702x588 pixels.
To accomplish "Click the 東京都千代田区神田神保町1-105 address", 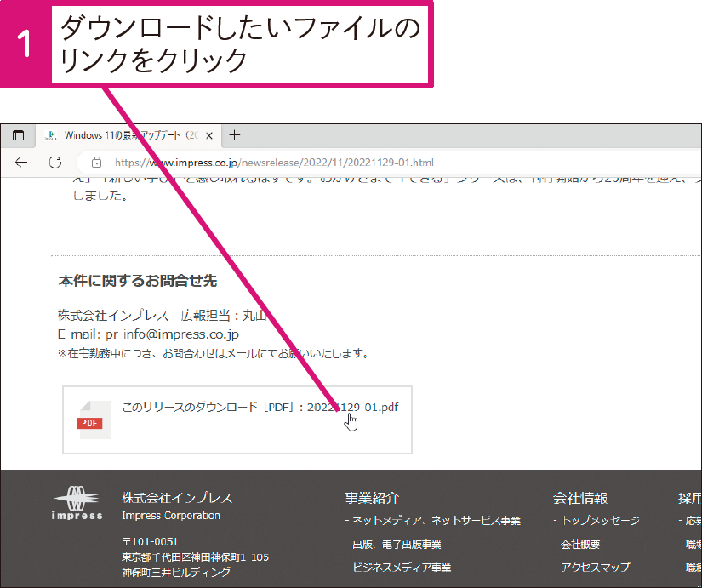I will [x=195, y=557].
